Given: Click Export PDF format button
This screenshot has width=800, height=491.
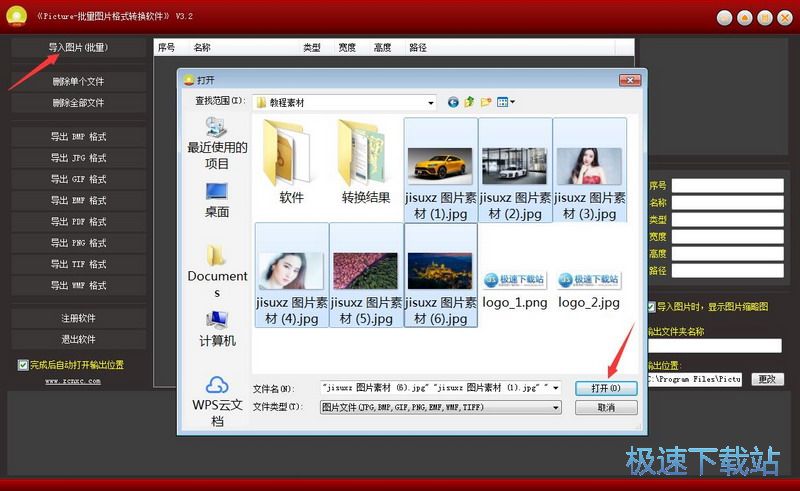Looking at the screenshot, I should click(78, 221).
